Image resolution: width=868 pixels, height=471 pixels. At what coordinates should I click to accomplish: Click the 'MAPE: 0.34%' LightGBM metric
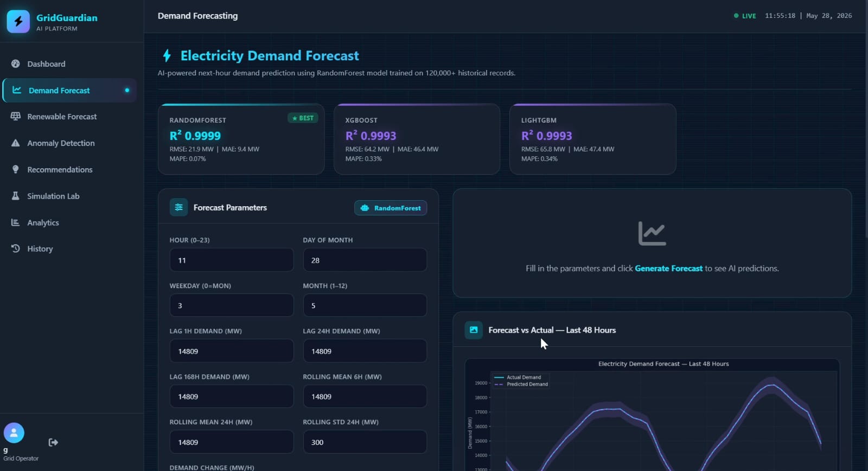[x=539, y=159]
